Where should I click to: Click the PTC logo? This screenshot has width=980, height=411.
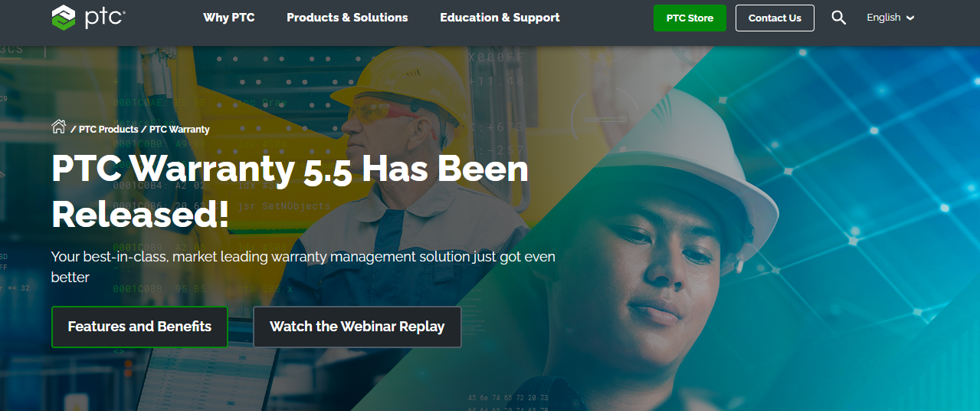89,18
